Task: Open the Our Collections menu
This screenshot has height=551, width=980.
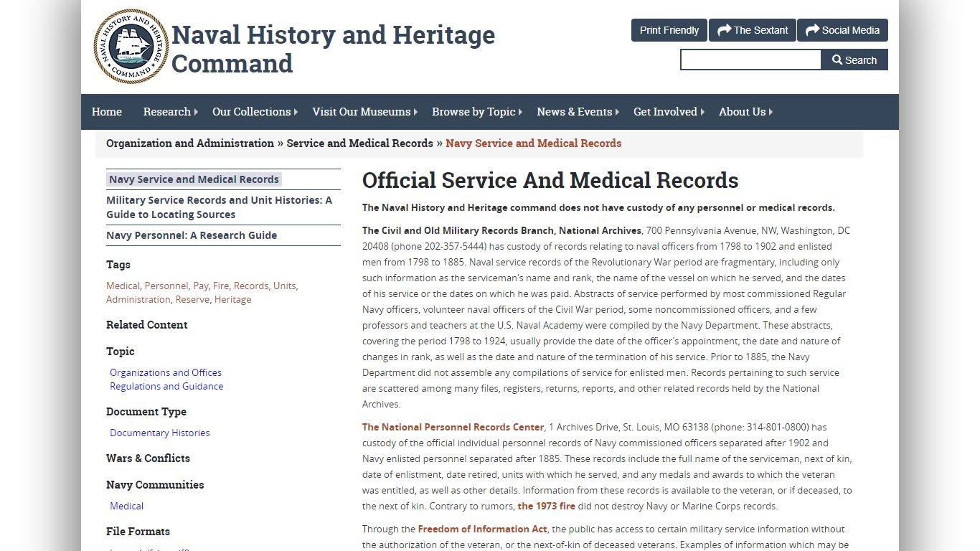Action: click(x=251, y=112)
